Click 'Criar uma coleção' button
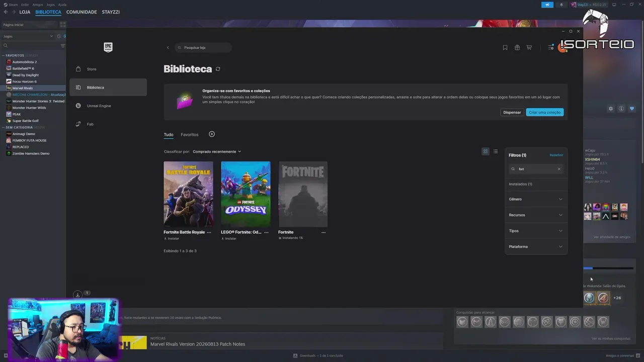 click(x=545, y=112)
